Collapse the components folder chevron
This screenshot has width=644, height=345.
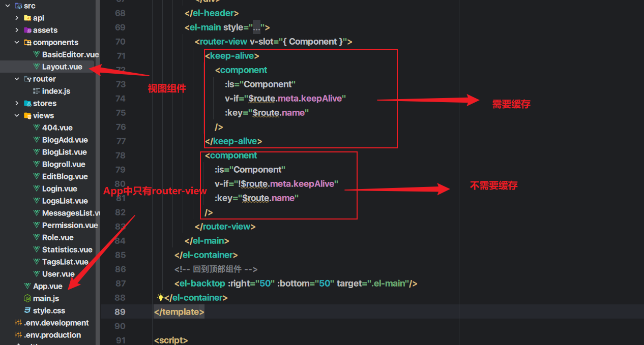coord(17,42)
